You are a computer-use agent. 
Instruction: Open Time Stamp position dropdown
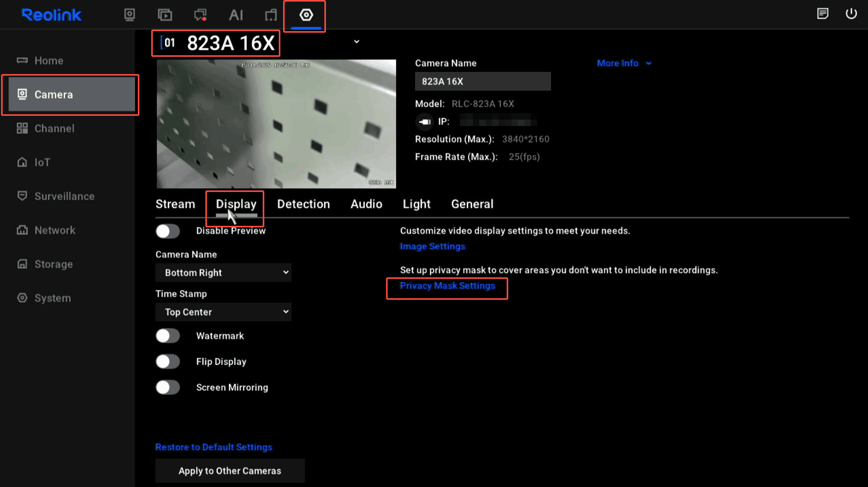point(224,312)
